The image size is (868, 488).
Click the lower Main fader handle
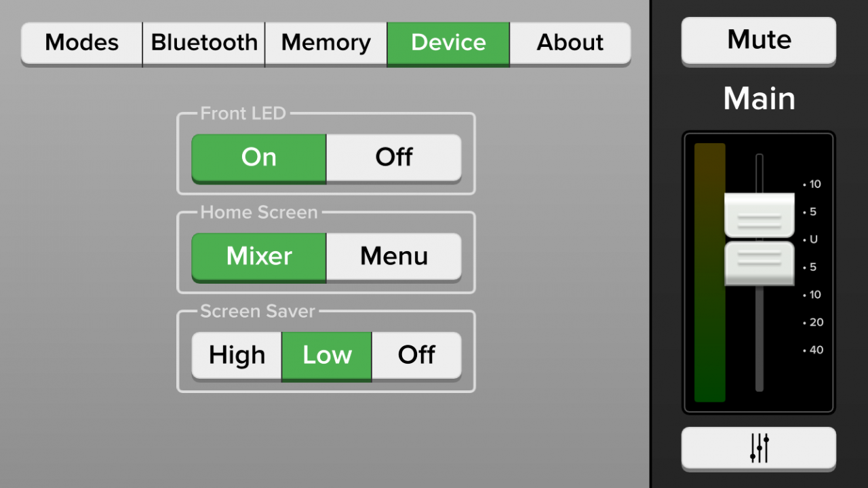coord(759,263)
